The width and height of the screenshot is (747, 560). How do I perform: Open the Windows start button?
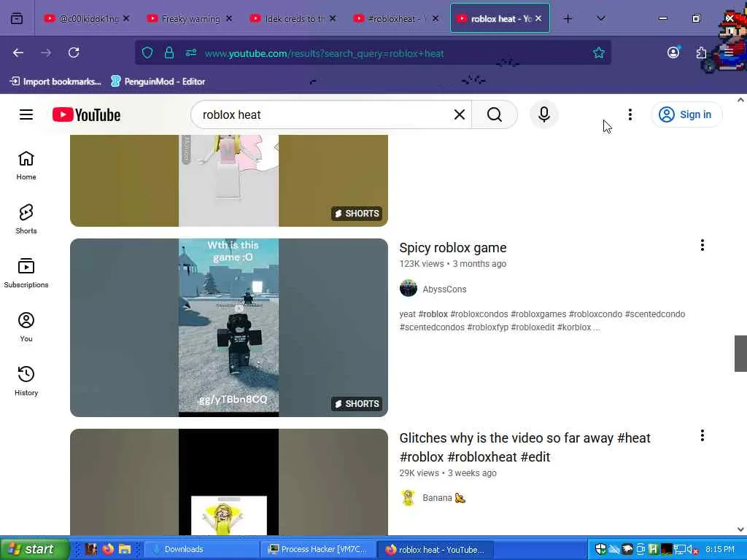pos(34,549)
